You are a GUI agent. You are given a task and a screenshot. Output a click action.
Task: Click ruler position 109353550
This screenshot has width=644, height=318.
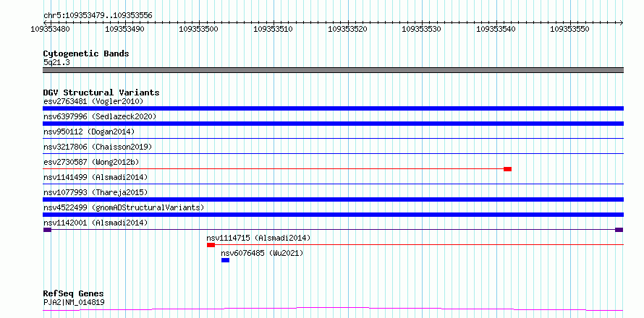pos(570,29)
